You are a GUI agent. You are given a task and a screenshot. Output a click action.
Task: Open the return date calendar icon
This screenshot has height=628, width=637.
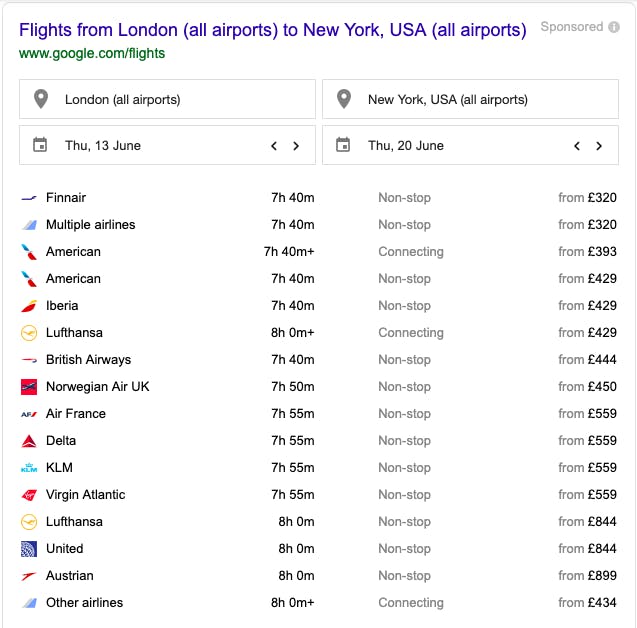coord(343,145)
